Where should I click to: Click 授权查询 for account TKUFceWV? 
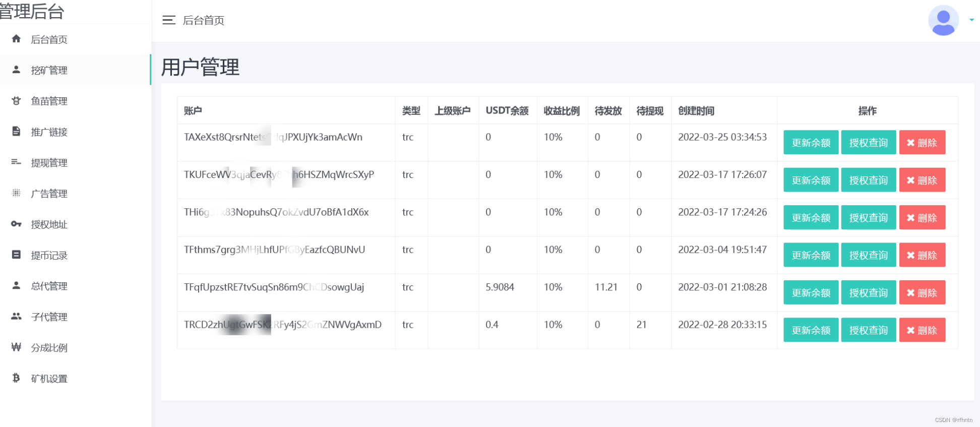point(868,180)
